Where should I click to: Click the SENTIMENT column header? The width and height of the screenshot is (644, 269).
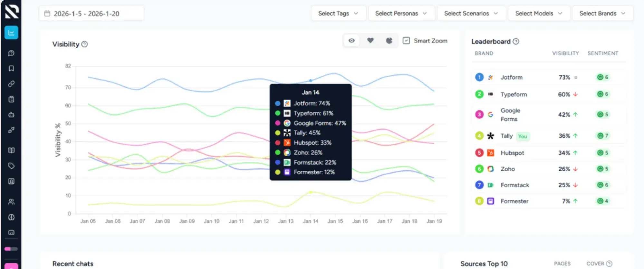603,53
